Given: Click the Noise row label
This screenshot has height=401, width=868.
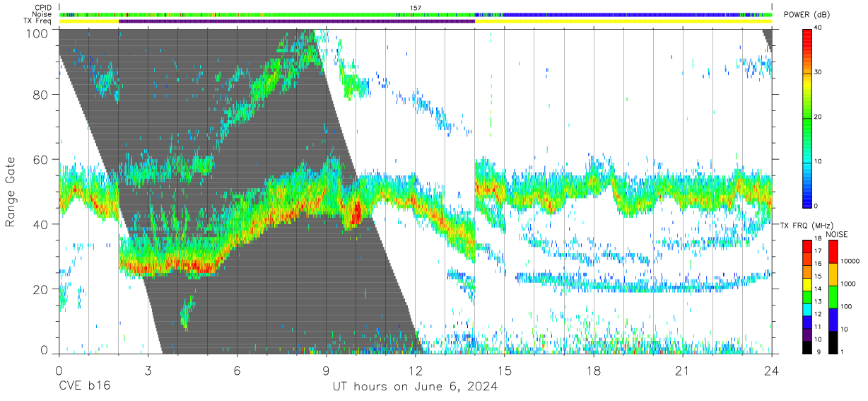Looking at the screenshot, I should pyautogui.click(x=42, y=14).
